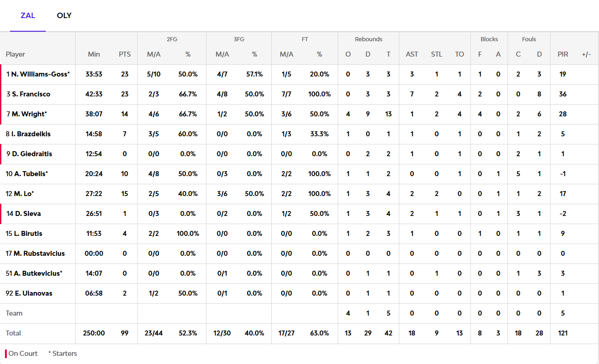The width and height of the screenshot is (599, 364).
Task: Switch to the OLY team tab
Action: click(64, 15)
